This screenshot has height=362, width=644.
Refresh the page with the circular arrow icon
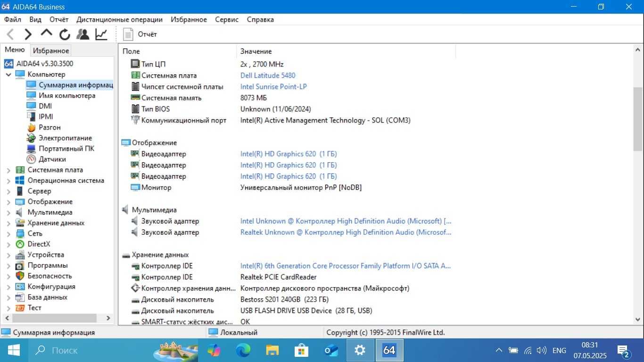[x=65, y=34]
